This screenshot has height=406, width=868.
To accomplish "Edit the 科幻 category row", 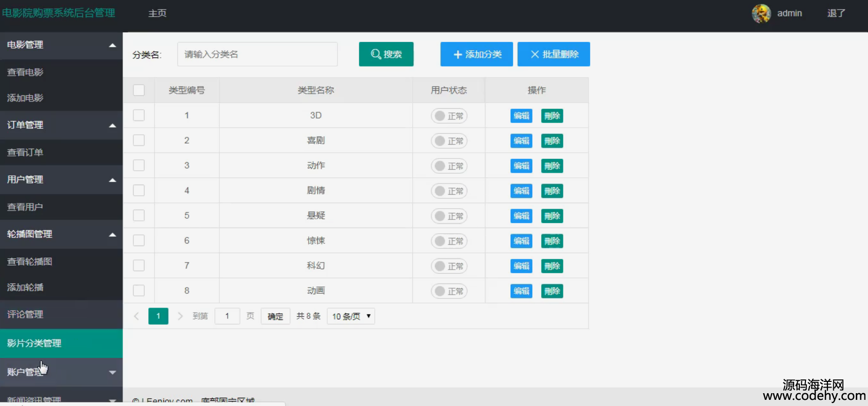I will (x=521, y=266).
